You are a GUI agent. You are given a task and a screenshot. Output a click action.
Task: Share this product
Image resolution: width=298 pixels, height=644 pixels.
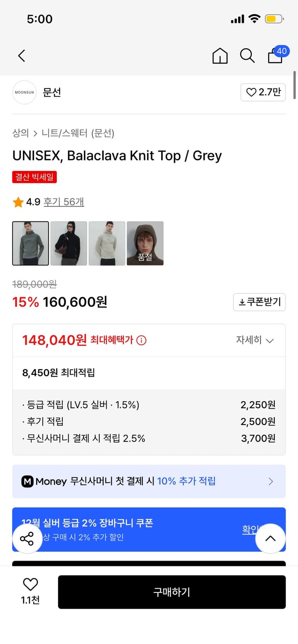pos(27,538)
